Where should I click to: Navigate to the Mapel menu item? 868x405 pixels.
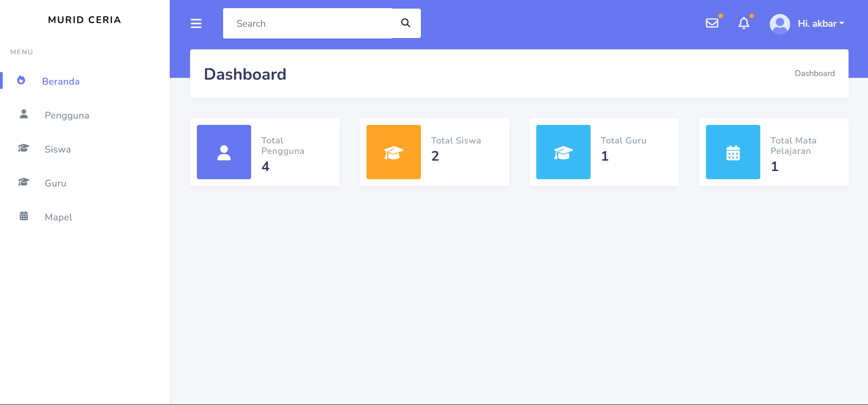click(85, 217)
